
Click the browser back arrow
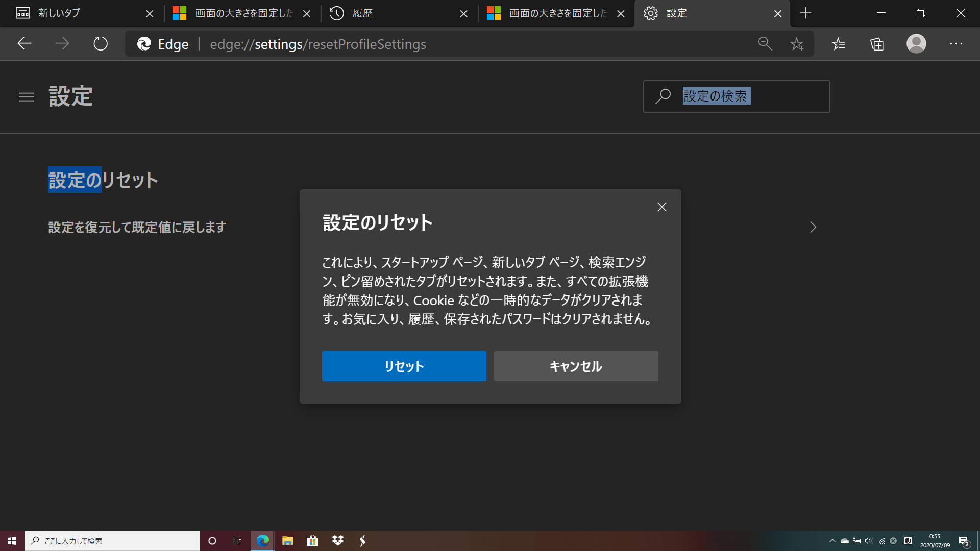coord(24,44)
